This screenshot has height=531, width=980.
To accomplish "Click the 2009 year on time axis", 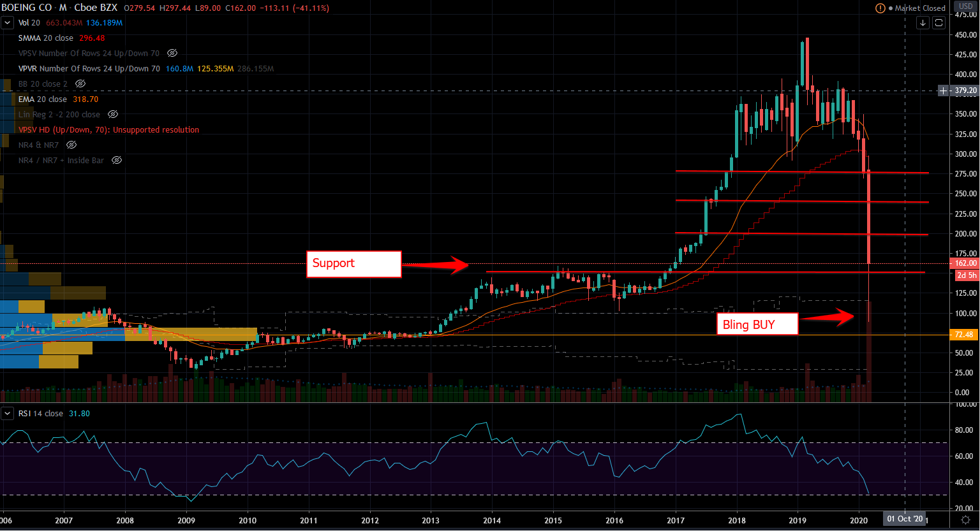I will tap(186, 520).
